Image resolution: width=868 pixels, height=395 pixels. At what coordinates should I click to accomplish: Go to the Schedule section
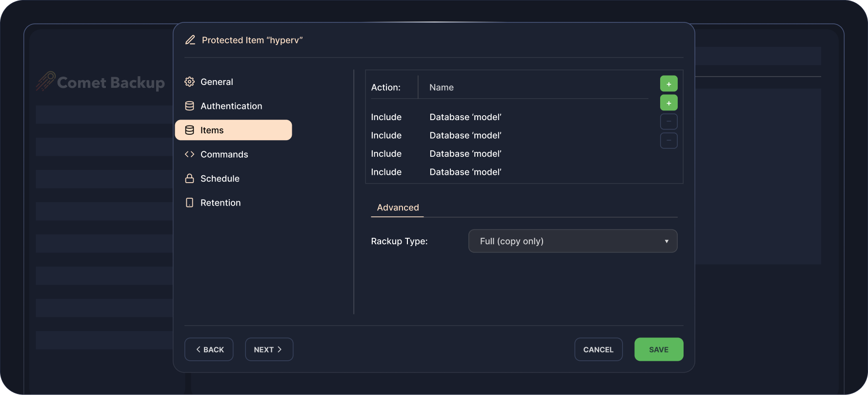(x=220, y=179)
